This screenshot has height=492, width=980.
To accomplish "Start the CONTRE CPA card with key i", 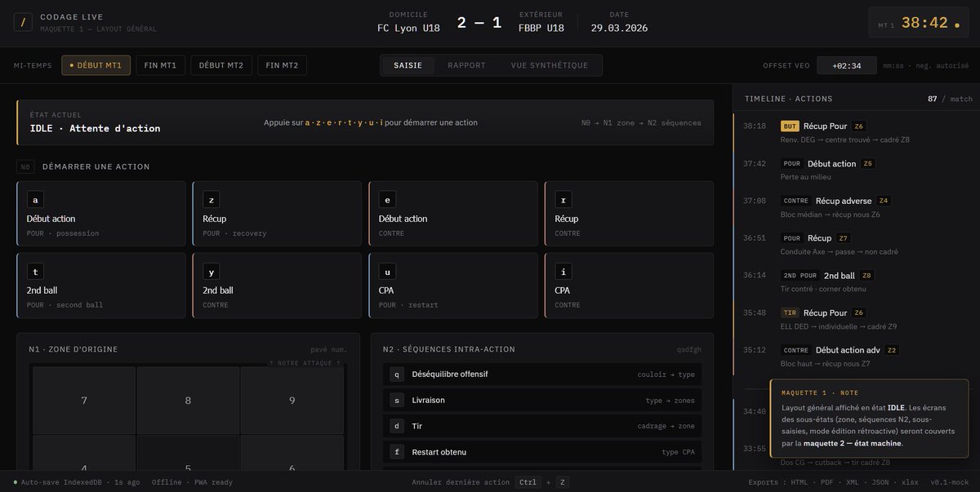I will [x=629, y=286].
